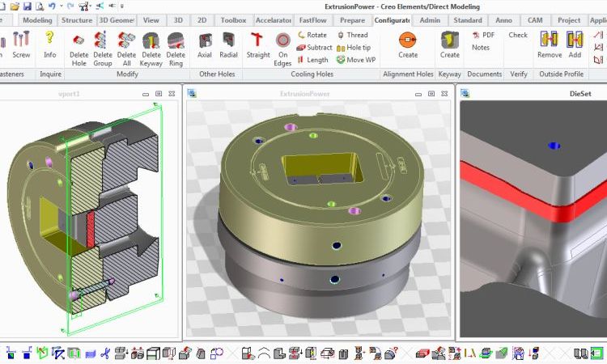The image size is (607, 364).
Task: Click the scissors icon in bottom toolbar
Action: (105, 353)
